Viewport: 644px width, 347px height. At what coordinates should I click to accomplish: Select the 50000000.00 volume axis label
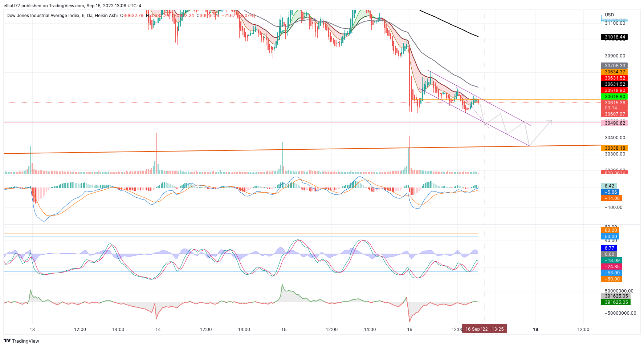[619, 291]
